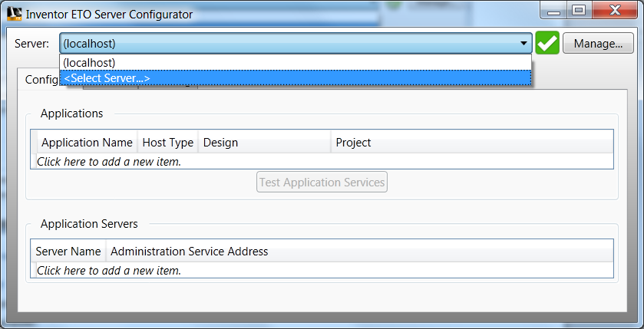This screenshot has height=329, width=644.
Task: Click the Inventor ETO app icon in title bar
Action: (x=14, y=14)
